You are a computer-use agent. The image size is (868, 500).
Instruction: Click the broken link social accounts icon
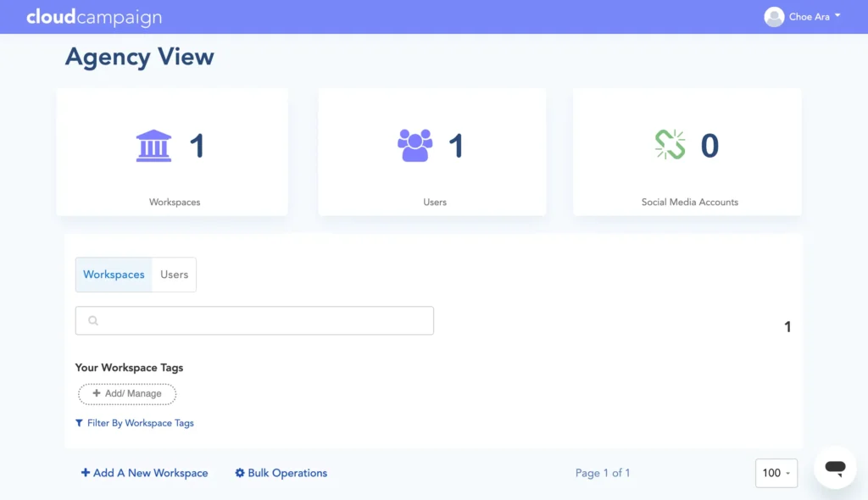[670, 145]
